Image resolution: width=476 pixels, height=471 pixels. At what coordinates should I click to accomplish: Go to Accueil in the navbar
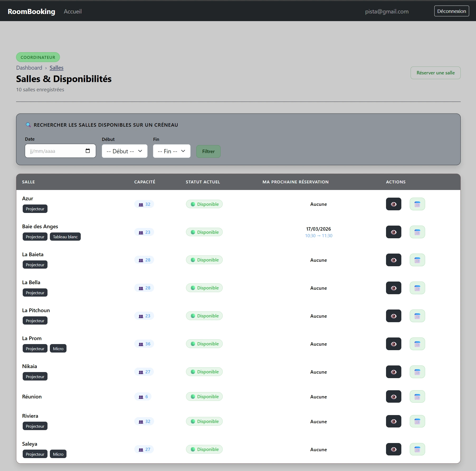click(x=73, y=11)
